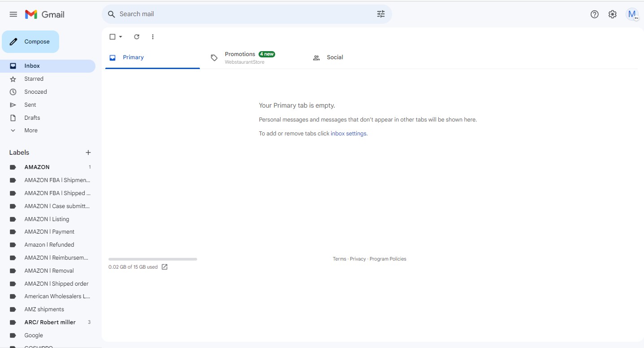The width and height of the screenshot is (644, 348).
Task: Show search options filter icon
Action: coord(381,14)
